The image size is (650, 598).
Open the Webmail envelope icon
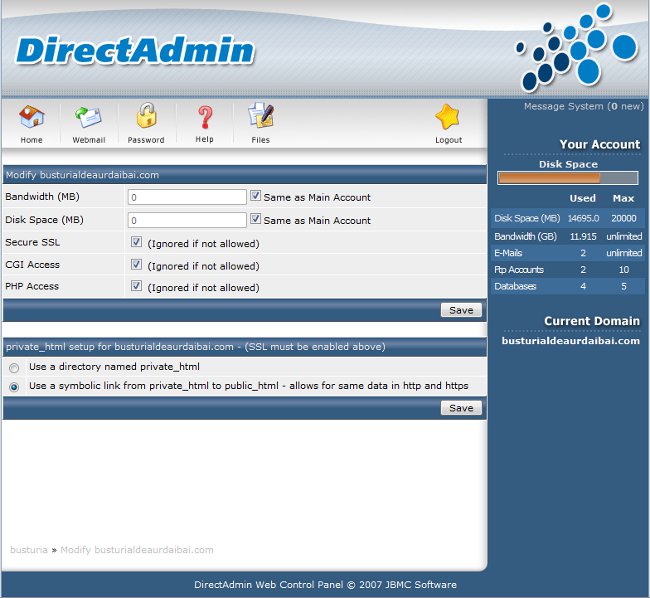[x=89, y=118]
